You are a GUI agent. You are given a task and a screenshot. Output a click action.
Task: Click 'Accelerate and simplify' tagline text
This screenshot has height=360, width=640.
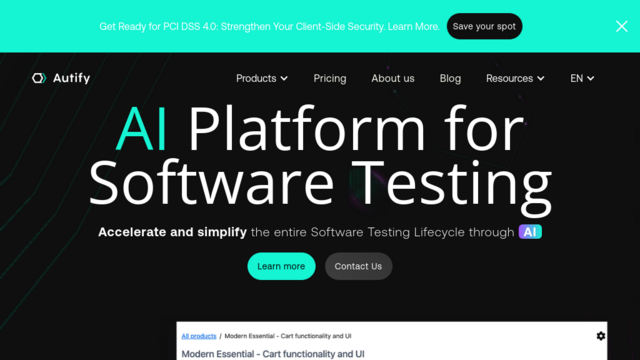click(172, 232)
